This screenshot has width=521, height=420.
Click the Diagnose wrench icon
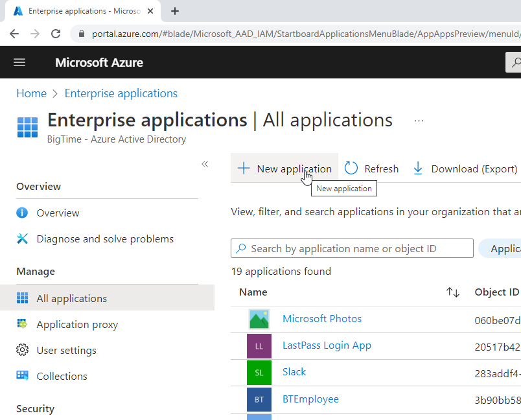point(22,239)
